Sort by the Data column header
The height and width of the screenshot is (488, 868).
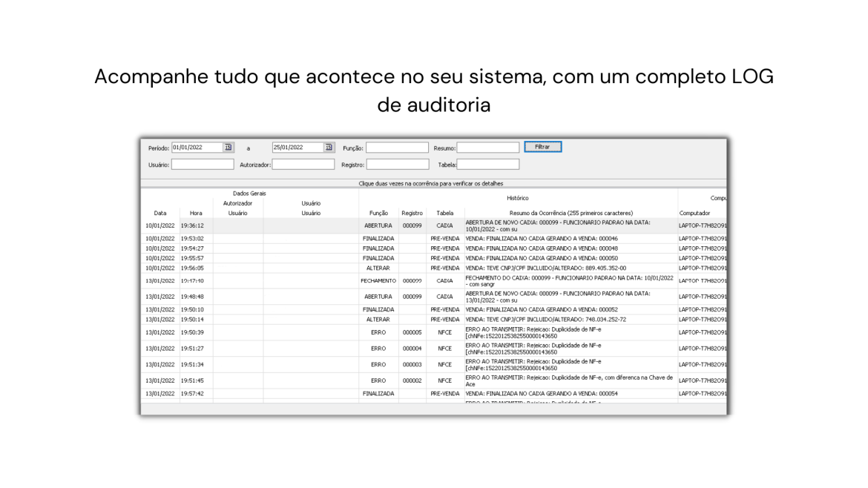[160, 212]
